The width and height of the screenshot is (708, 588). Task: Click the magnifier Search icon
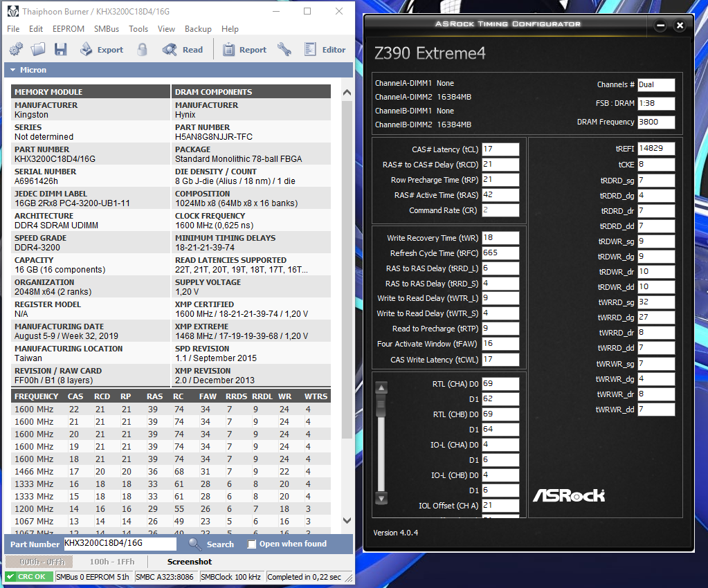coord(194,544)
